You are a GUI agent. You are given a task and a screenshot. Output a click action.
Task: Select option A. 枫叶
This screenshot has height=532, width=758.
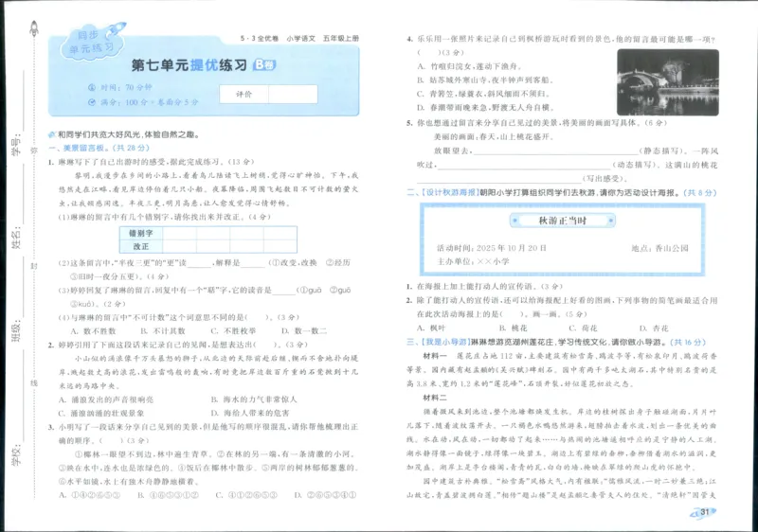pos(431,328)
